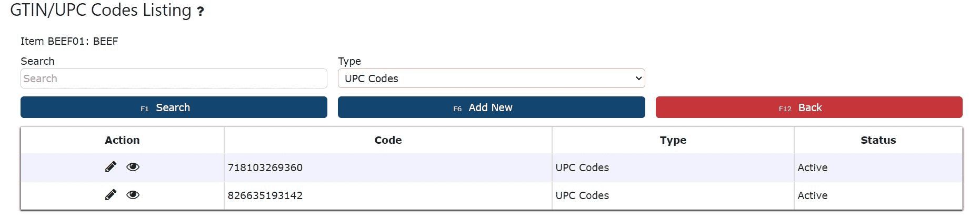Click the Action column header

(x=122, y=140)
